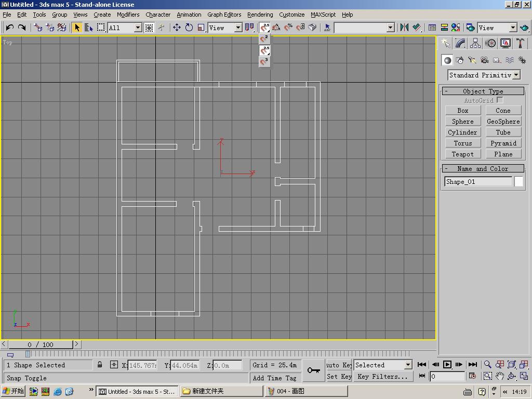Click the Box primitive button
The width and height of the screenshot is (532, 399).
[x=463, y=111]
